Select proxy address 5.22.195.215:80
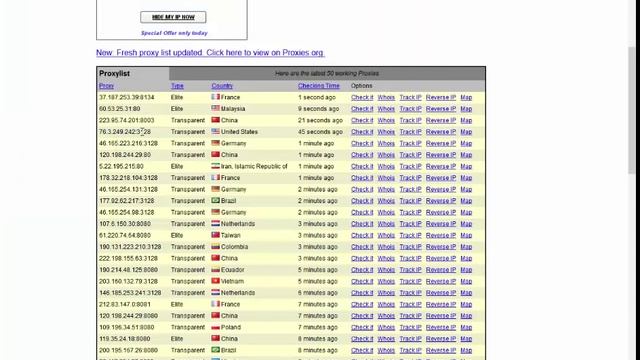640x360 pixels. click(x=121, y=167)
